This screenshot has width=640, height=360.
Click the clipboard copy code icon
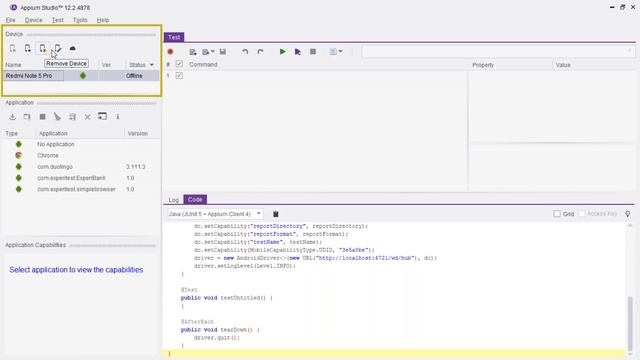(x=276, y=214)
